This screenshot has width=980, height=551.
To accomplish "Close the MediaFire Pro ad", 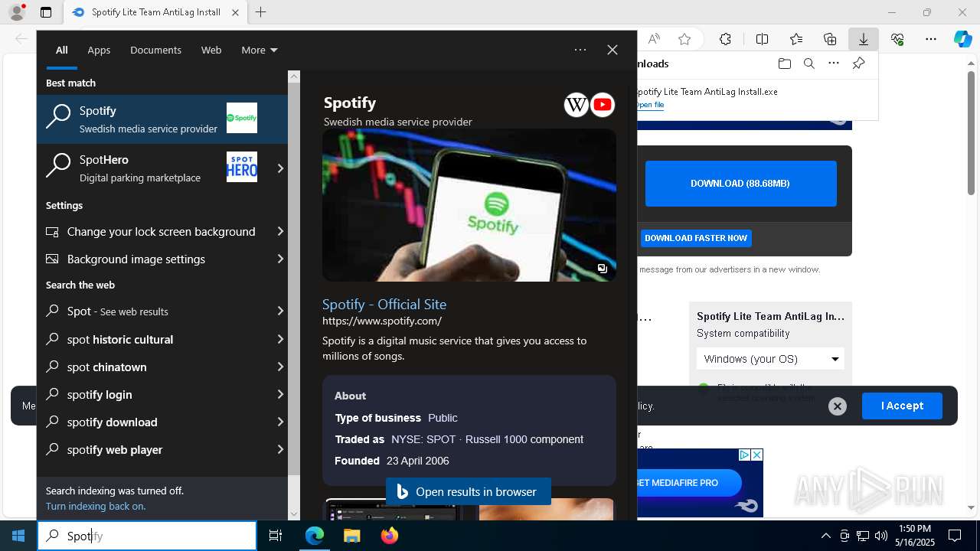I will coord(756,455).
